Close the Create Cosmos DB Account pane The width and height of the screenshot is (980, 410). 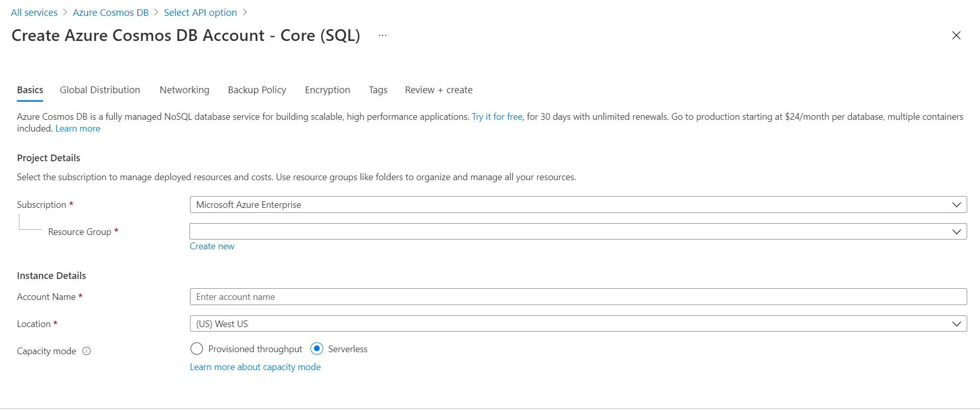(956, 35)
